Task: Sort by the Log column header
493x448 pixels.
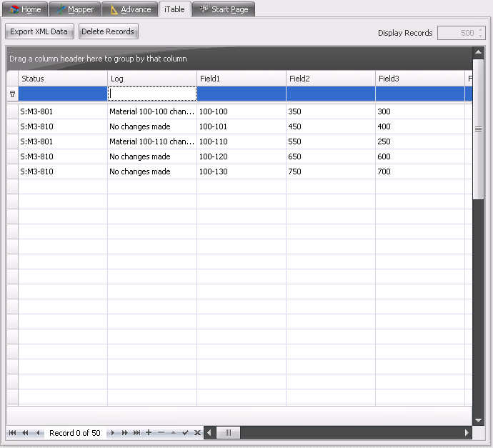Action: pos(152,79)
